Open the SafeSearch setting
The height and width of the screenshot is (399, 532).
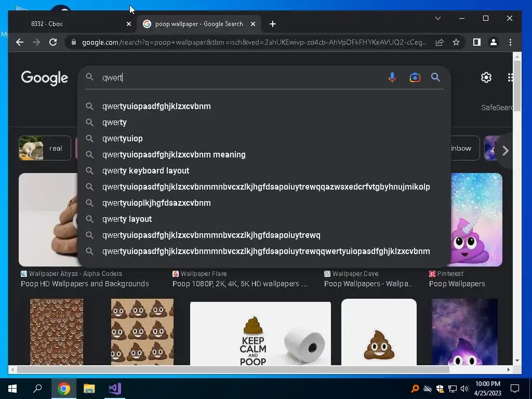497,108
